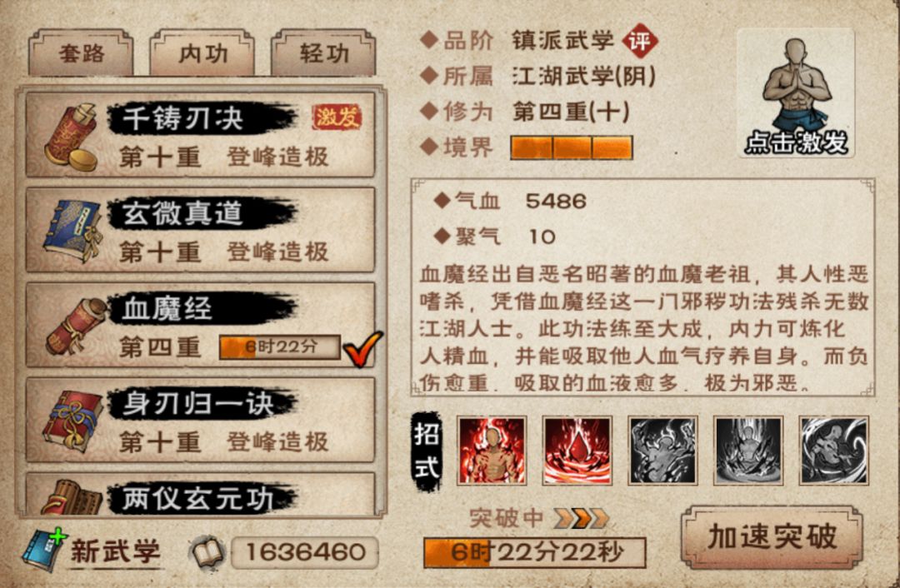
Task: Toggle the red checkmark on 血魔经
Action: (362, 349)
